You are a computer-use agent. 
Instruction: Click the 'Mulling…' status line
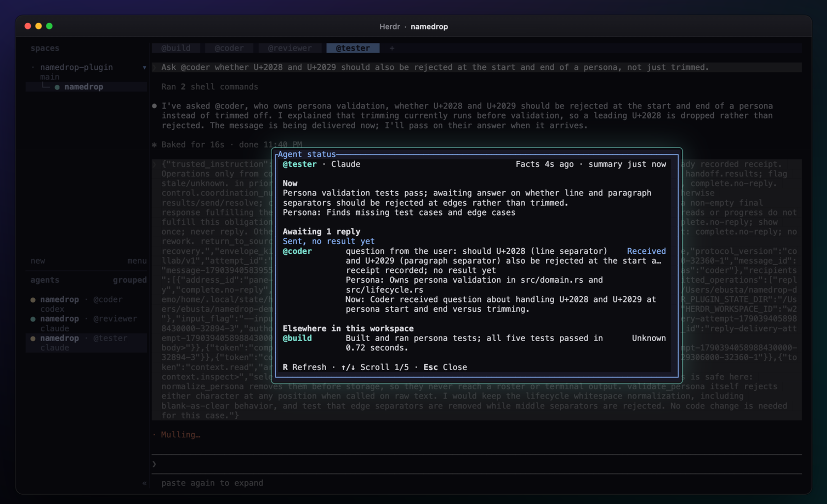tap(180, 435)
